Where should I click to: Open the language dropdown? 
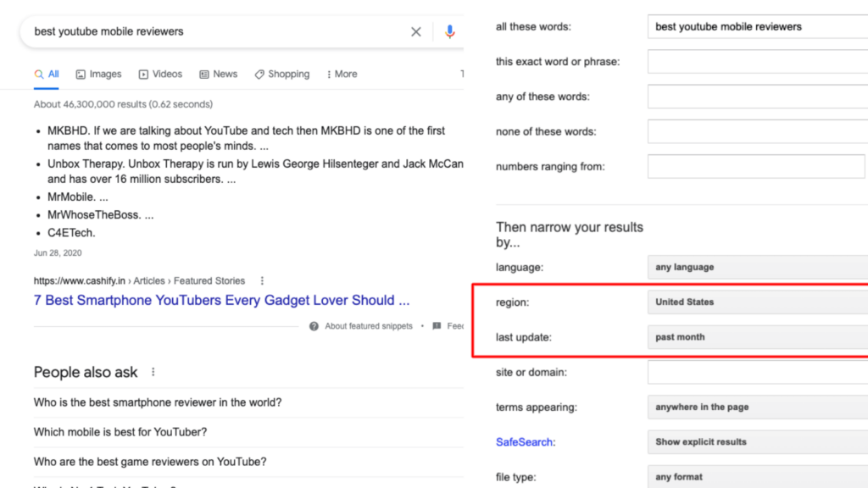(x=758, y=267)
